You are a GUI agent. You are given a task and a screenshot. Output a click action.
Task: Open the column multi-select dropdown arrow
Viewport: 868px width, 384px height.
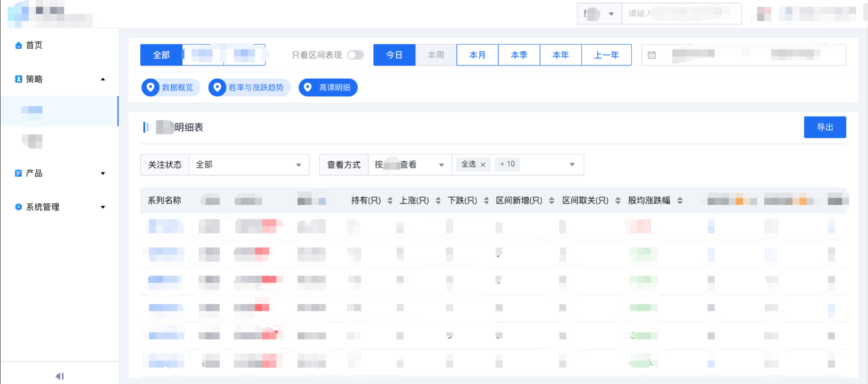(572, 165)
